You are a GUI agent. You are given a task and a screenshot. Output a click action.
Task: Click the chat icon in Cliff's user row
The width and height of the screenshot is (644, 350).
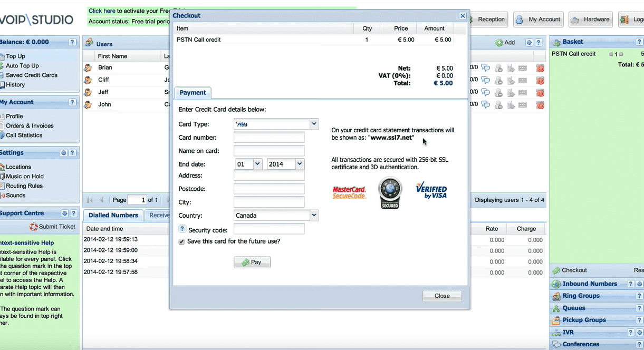(485, 80)
